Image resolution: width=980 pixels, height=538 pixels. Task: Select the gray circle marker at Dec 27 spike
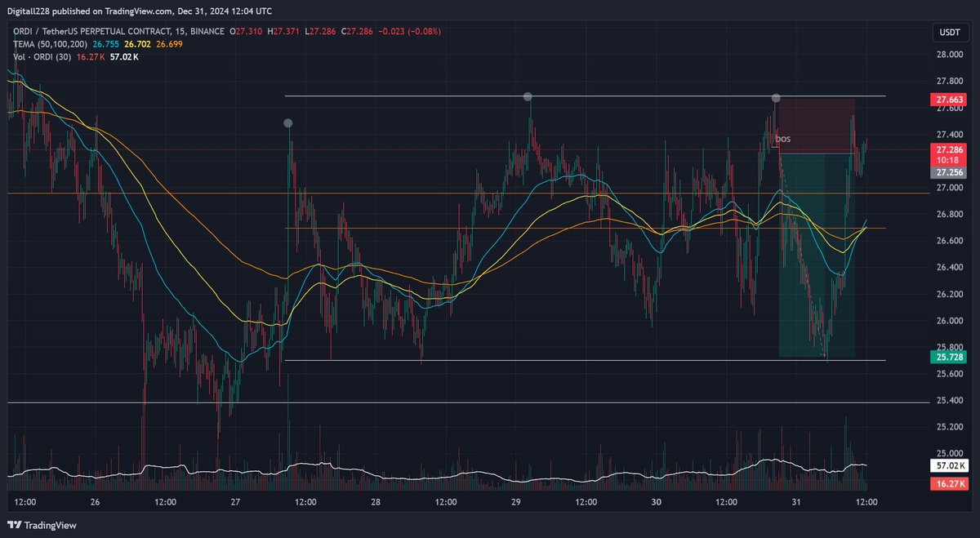(287, 123)
